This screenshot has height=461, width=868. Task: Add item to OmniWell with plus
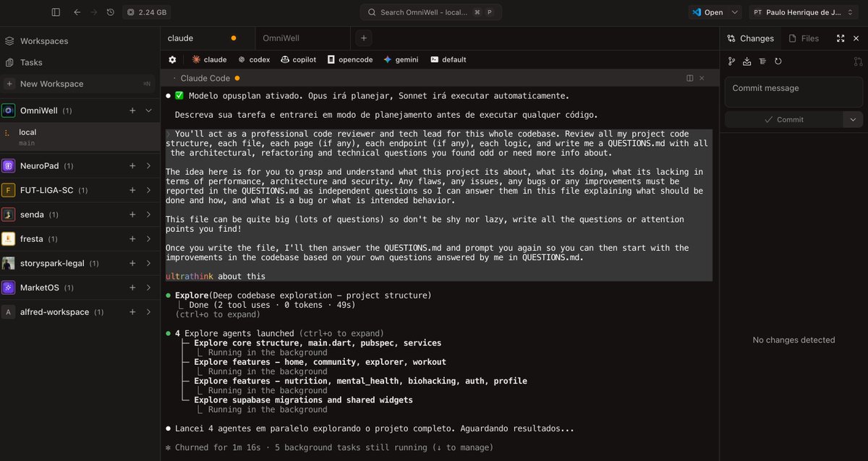[132, 111]
